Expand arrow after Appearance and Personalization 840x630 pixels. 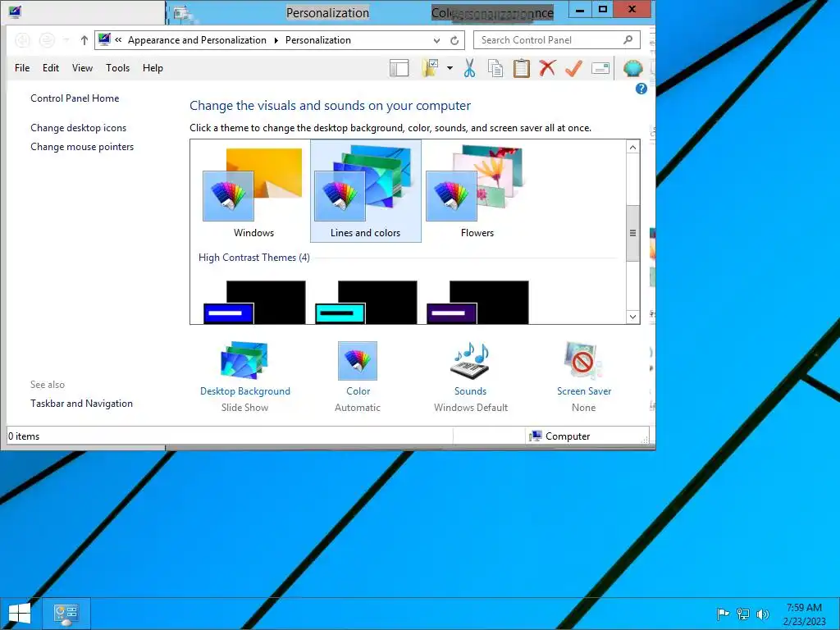[x=276, y=40]
